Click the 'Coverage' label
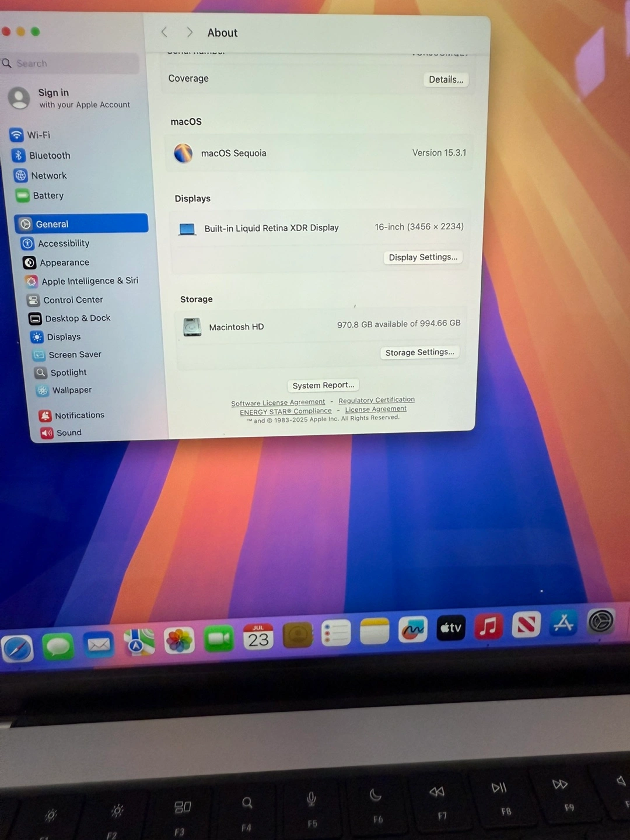This screenshot has height=840, width=630. coord(188,78)
